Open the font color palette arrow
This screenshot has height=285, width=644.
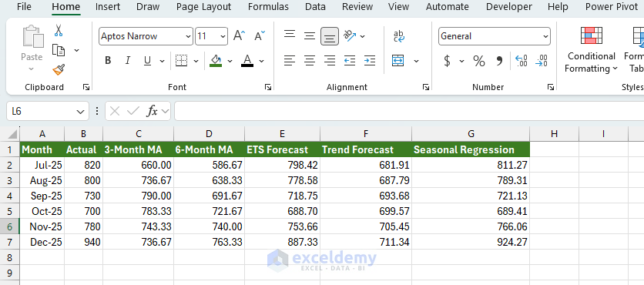(261, 61)
